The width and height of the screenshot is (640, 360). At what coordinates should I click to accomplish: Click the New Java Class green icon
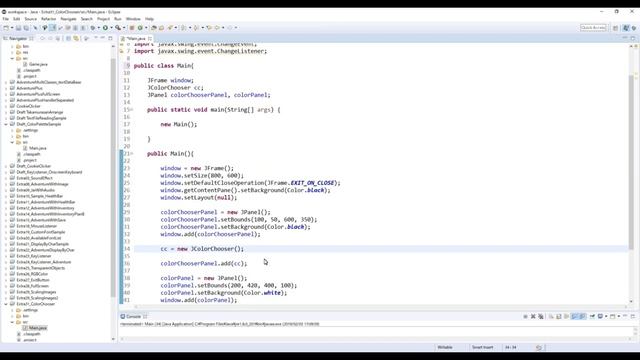pyautogui.click(x=140, y=28)
